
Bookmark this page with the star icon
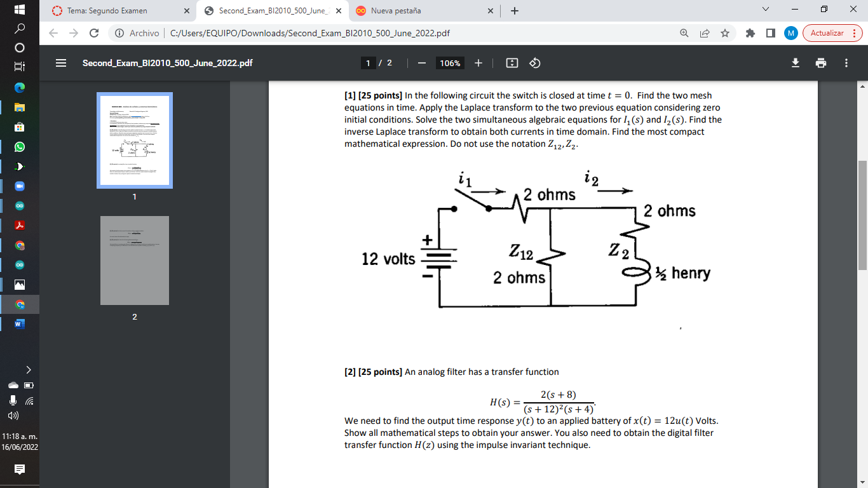[725, 32]
